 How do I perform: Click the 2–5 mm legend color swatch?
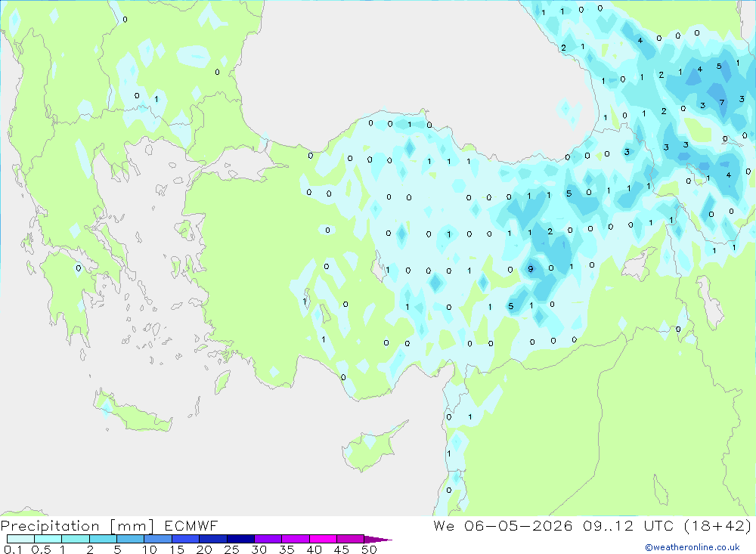coord(103,539)
